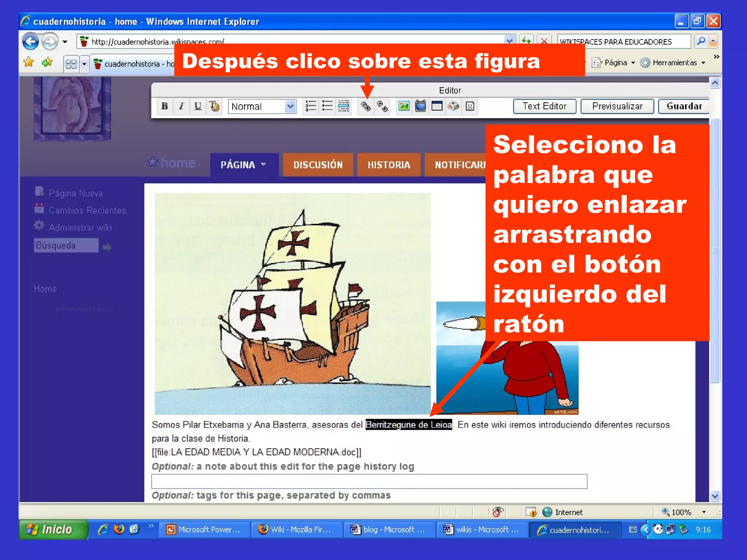Image resolution: width=747 pixels, height=560 pixels.
Task: Expand the toolbar overflow chevron
Action: click(x=716, y=57)
